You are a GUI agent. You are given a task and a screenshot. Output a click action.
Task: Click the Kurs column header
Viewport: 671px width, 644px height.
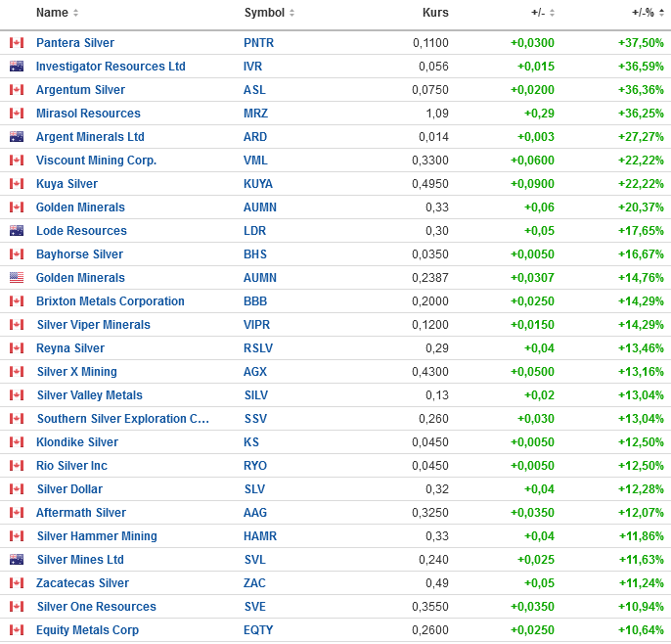pos(435,13)
